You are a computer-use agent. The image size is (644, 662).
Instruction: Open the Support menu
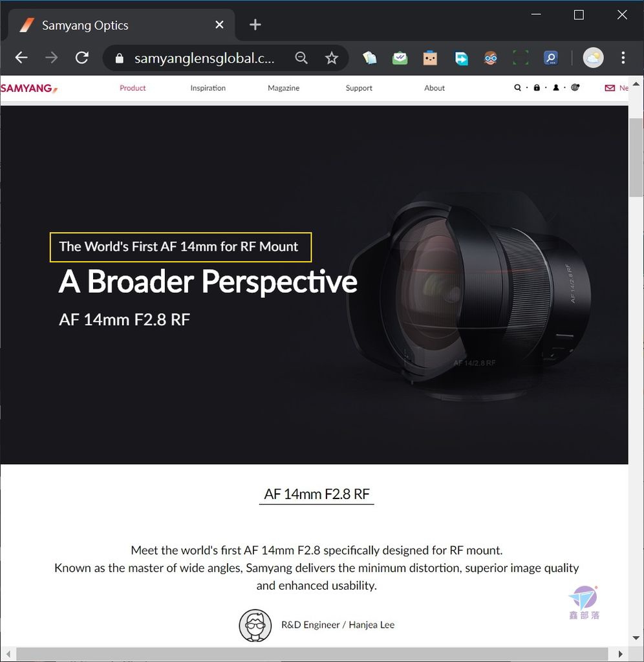pos(359,88)
